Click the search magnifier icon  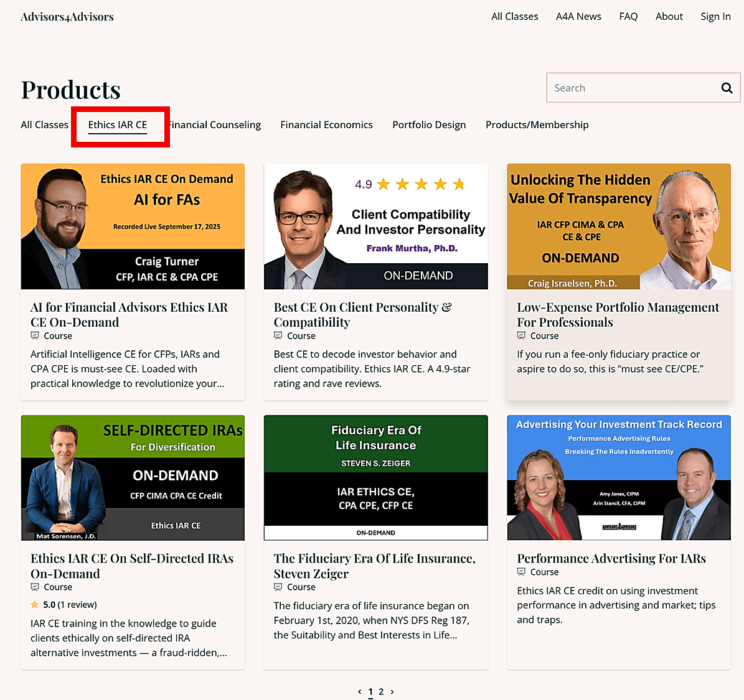point(727,88)
